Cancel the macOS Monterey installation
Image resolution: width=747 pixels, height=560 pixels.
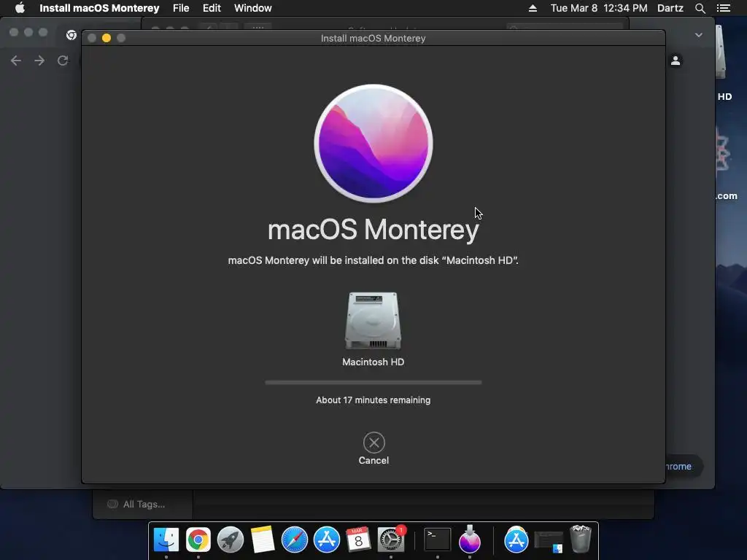373,443
